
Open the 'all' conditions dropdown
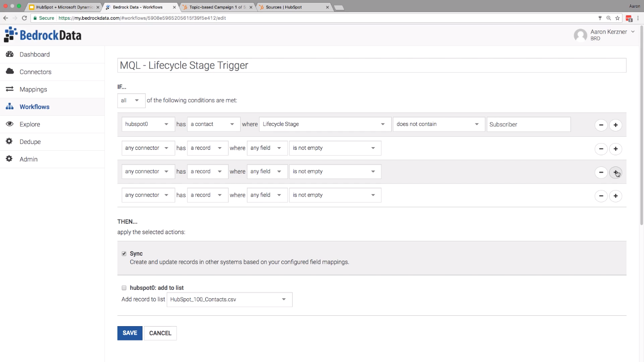131,100
